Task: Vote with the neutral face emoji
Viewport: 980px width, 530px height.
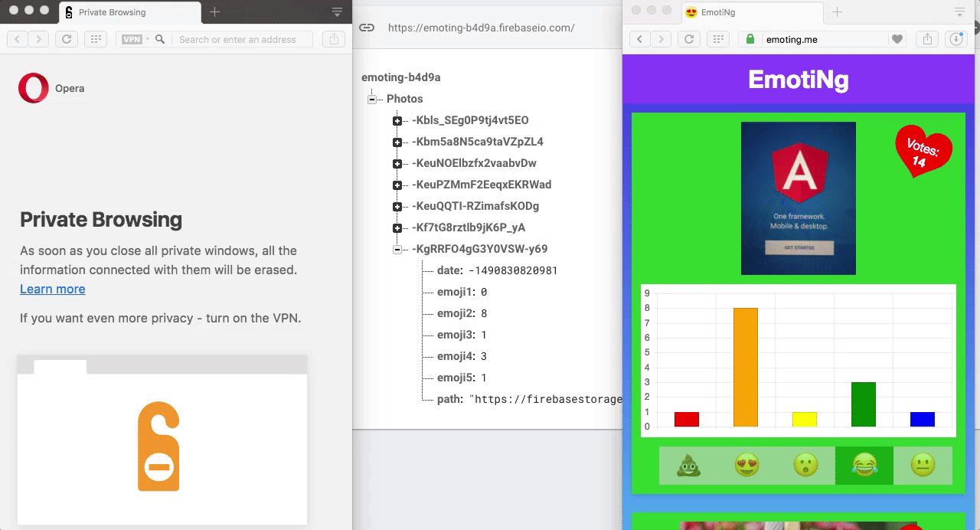Action: [923, 465]
